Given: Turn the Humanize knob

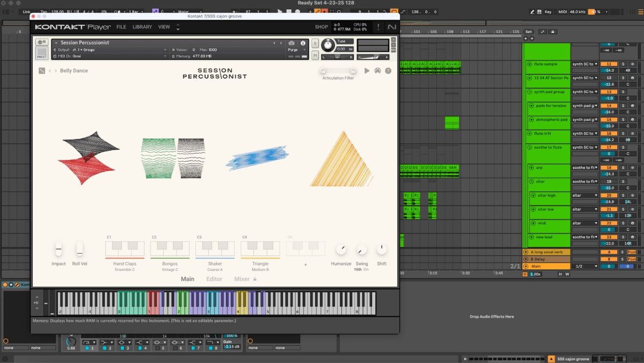Looking at the screenshot, I should (x=341, y=249).
